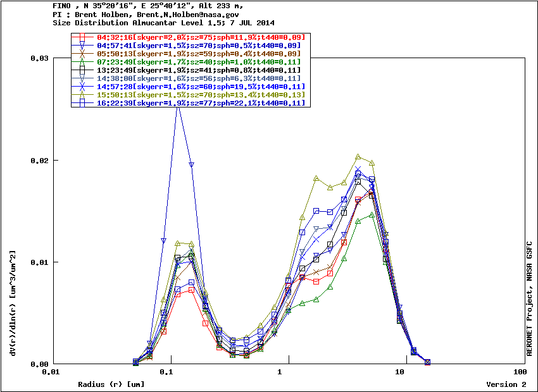Screen dimensions: 538x392
Task: Click the inverted triangle marker for 14:38:00
Action: (82, 78)
